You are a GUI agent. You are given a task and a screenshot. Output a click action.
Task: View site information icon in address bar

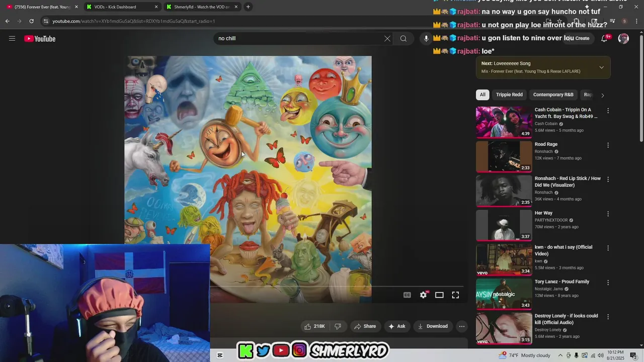pyautogui.click(x=46, y=21)
